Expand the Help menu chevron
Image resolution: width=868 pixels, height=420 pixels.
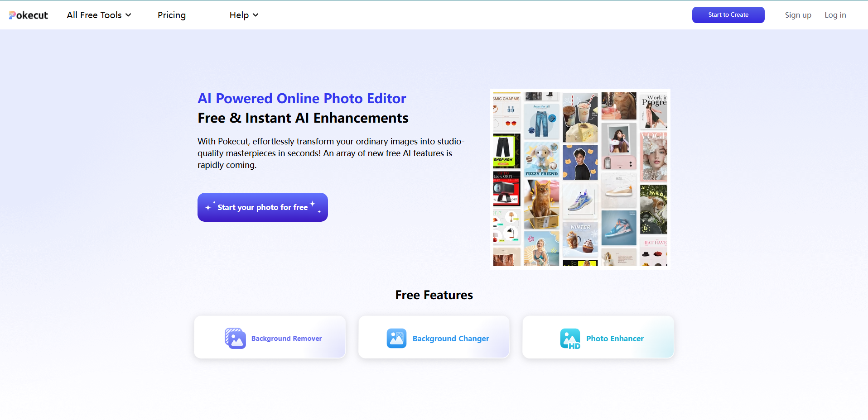(256, 15)
